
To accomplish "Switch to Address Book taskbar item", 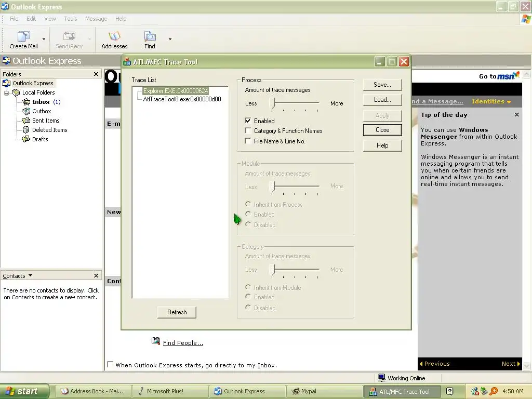I will click(x=92, y=391).
